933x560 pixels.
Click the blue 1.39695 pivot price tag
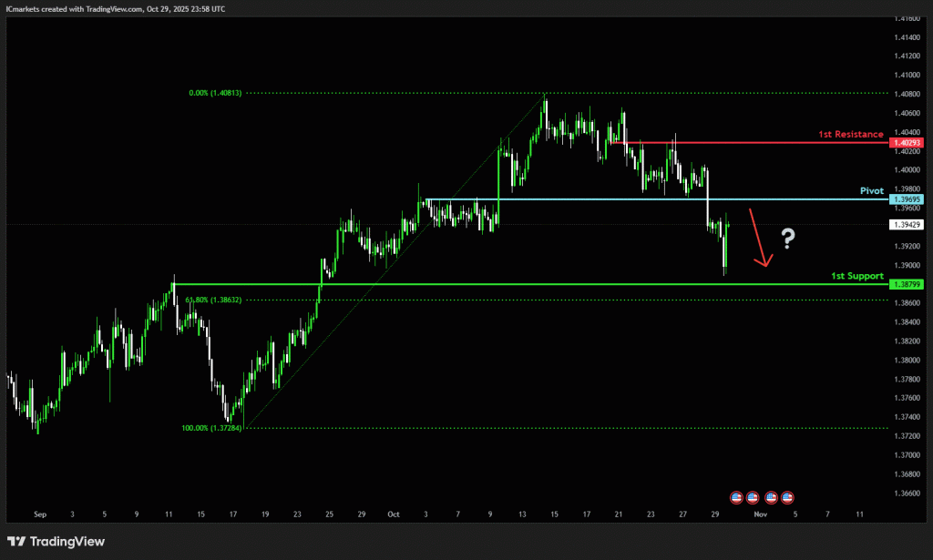coord(907,199)
